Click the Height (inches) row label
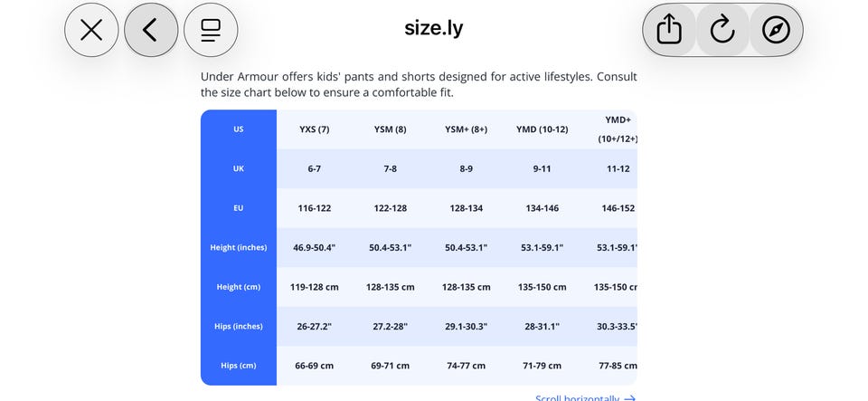Image resolution: width=868 pixels, height=401 pixels. [x=239, y=248]
